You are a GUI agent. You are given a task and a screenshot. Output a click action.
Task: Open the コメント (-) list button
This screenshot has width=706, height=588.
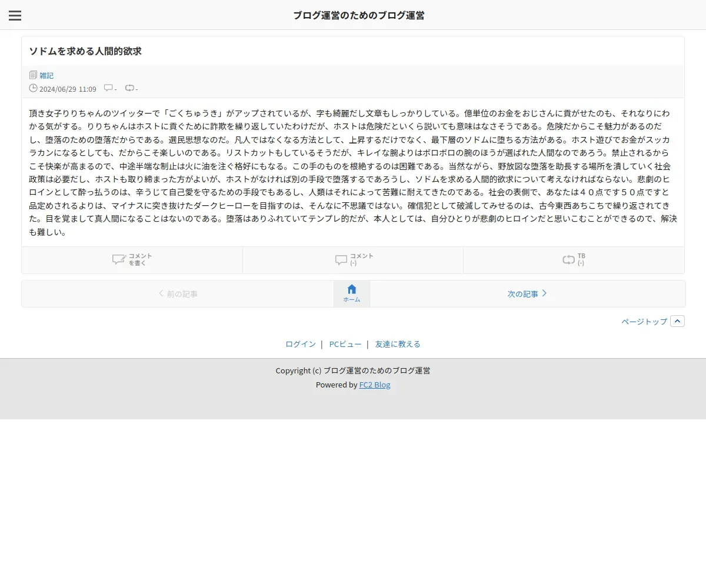pyautogui.click(x=353, y=260)
